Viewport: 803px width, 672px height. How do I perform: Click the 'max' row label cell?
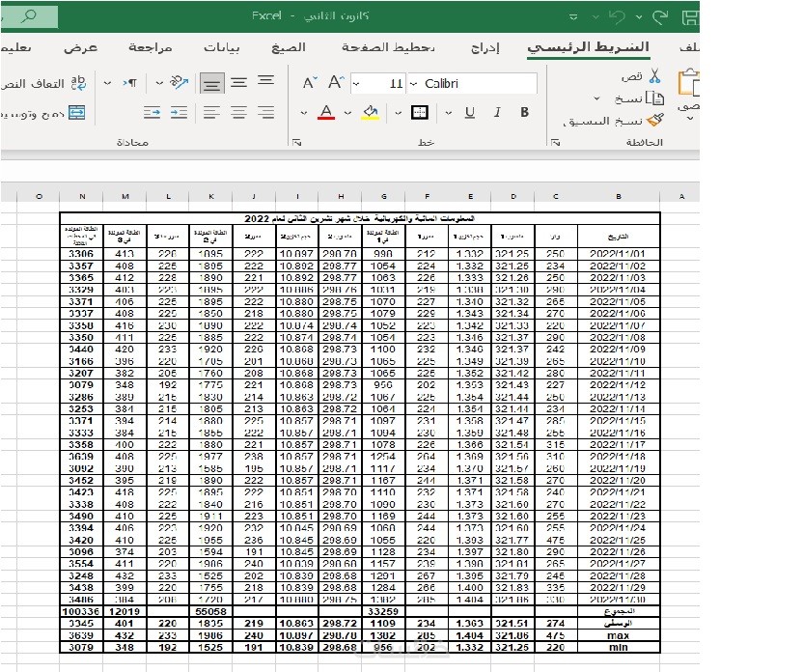pos(618,635)
